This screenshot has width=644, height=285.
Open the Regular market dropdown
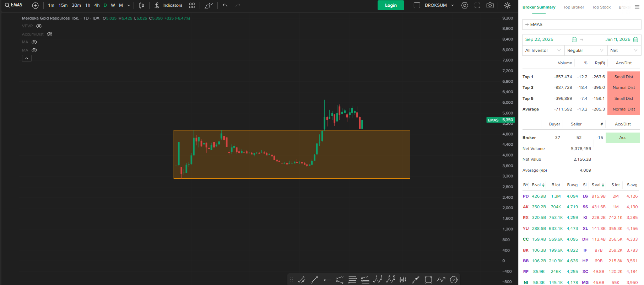tap(586, 50)
